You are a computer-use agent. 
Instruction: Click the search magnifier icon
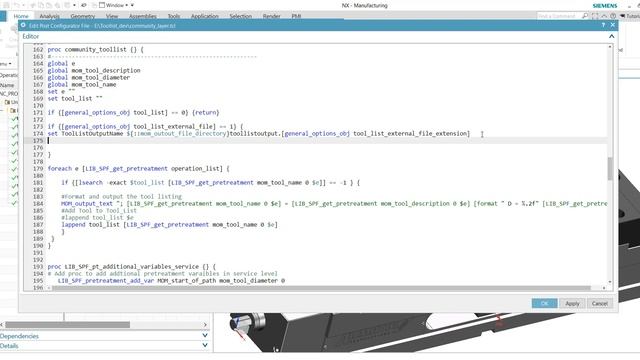pos(585,16)
